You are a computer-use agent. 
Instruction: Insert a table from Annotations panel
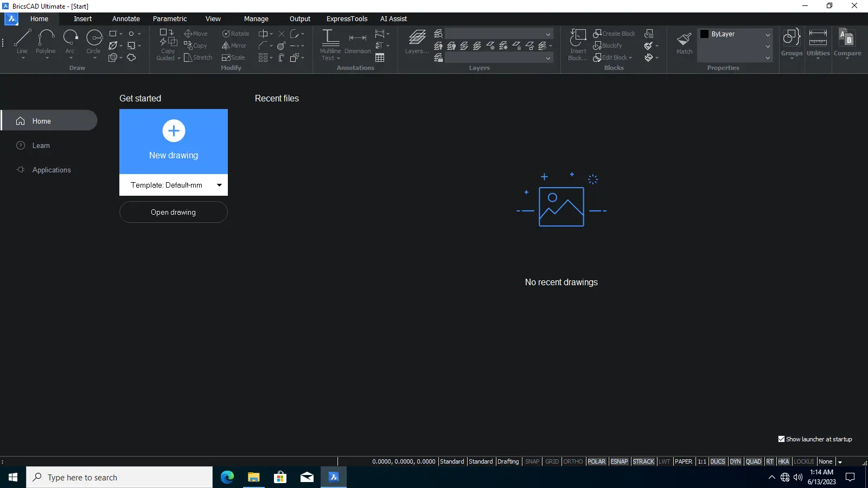tap(380, 57)
